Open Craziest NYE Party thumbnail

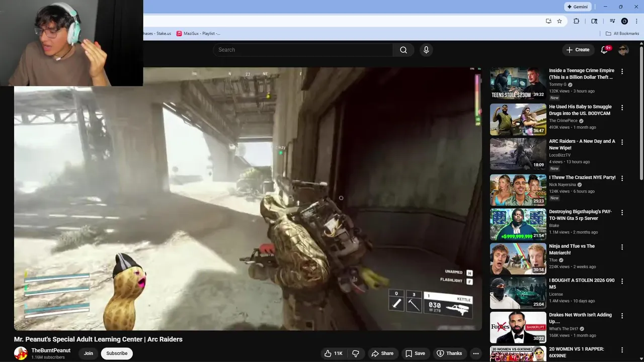(x=518, y=190)
